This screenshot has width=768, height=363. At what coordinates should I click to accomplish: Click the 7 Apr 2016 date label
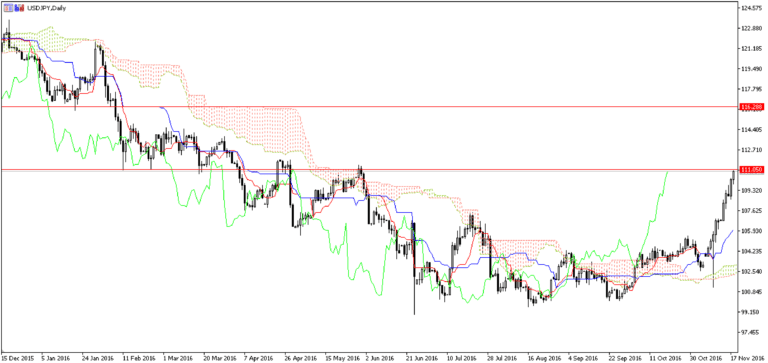[x=259, y=358]
